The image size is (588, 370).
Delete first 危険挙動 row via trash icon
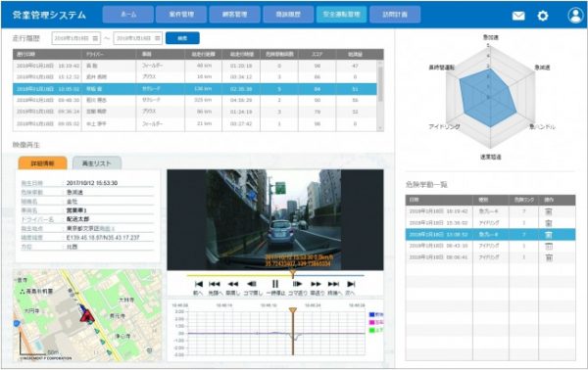pyautogui.click(x=548, y=211)
